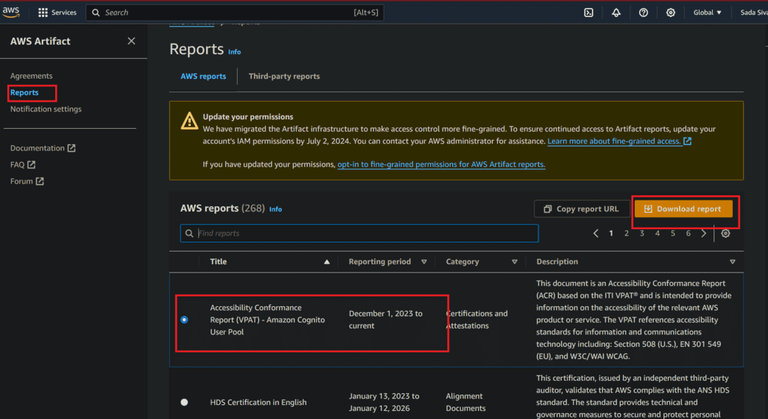Select HDS Certification in English radio button
Screen dimensions: 768x419
(184, 402)
